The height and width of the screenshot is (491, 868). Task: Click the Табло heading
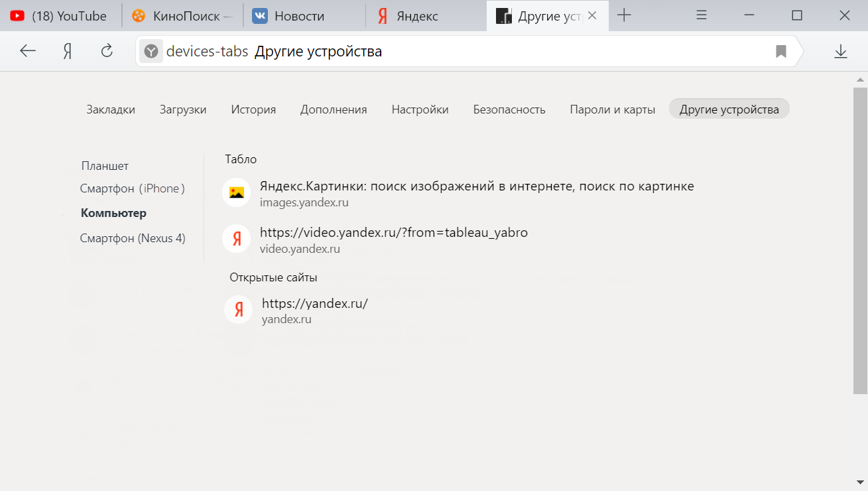pyautogui.click(x=241, y=159)
